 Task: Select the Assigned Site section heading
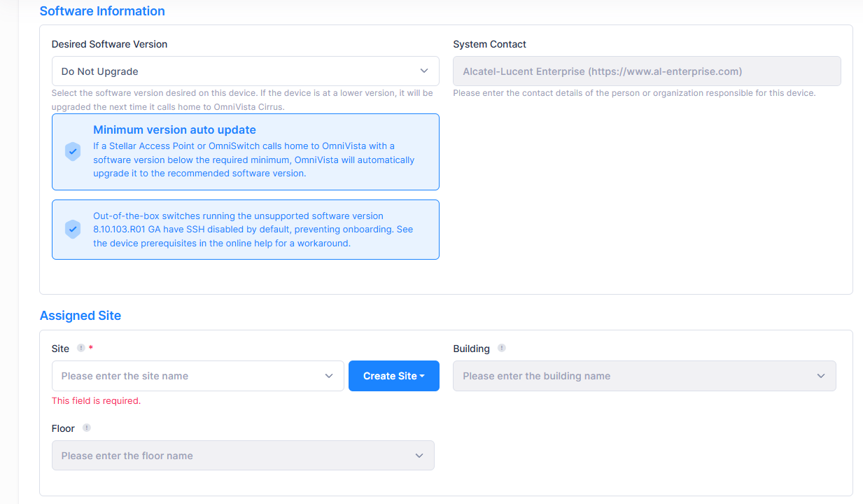coord(80,316)
